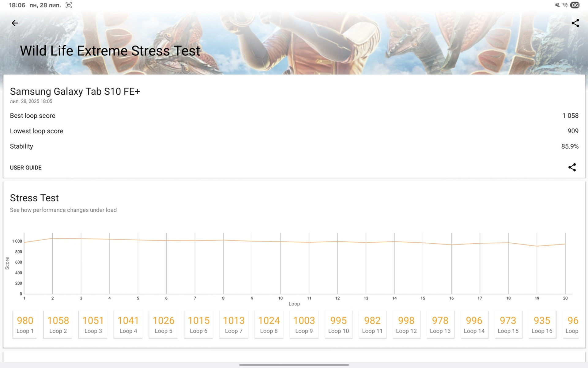Image resolution: width=588 pixels, height=368 pixels.
Task: Open the USER GUIDE link
Action: [26, 168]
